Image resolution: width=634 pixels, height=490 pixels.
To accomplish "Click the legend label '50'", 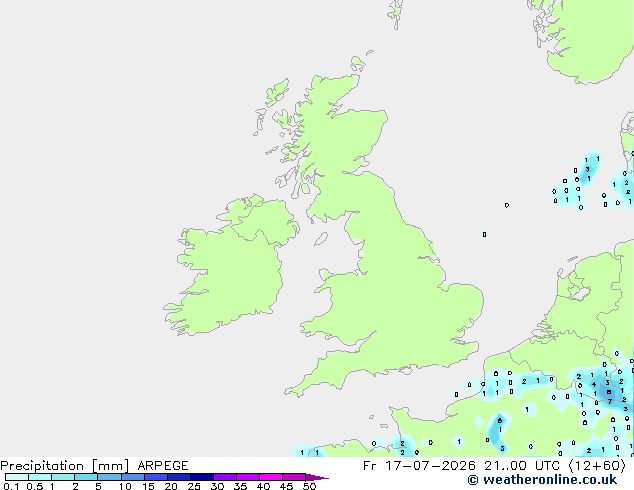I will click(309, 486).
